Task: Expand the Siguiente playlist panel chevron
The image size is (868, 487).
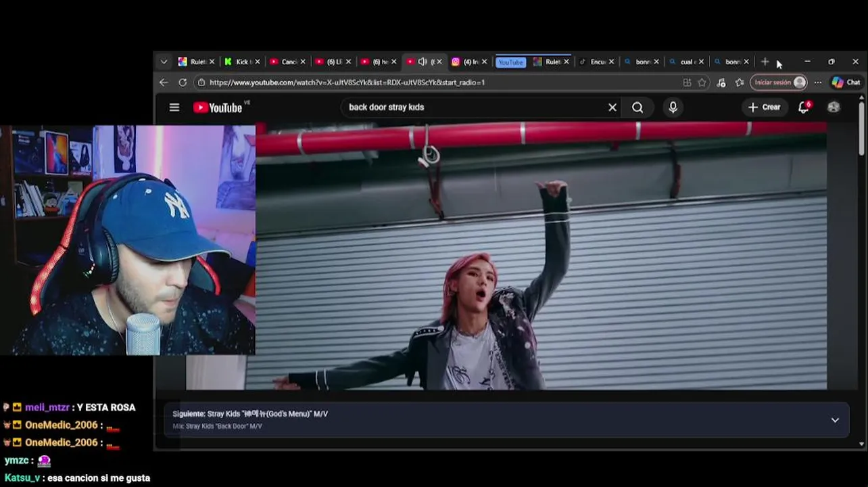Action: (x=835, y=420)
